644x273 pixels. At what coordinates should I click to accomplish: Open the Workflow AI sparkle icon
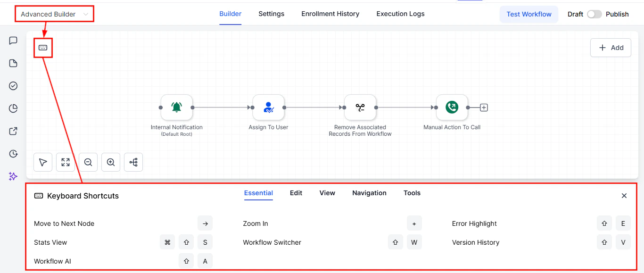point(13,176)
